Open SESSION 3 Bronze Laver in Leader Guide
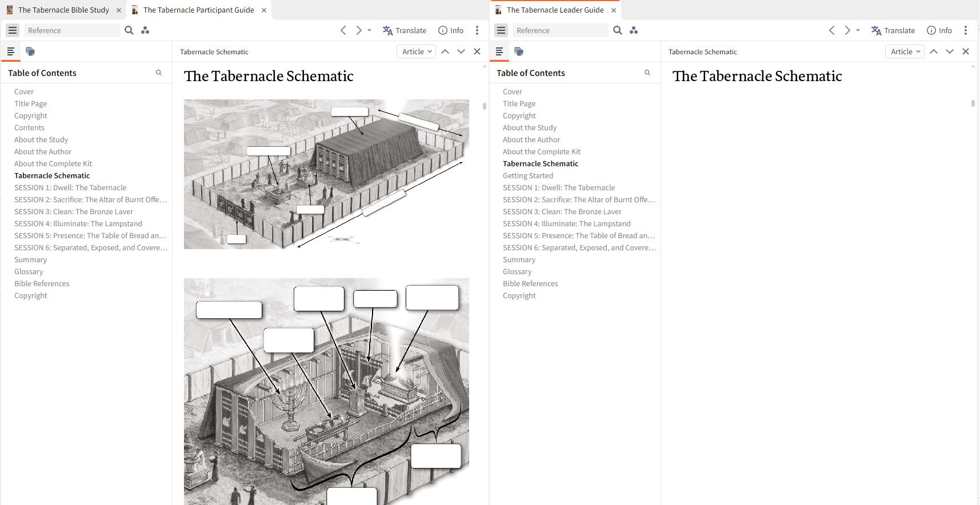Viewport: 980px width, 505px height. pos(562,211)
